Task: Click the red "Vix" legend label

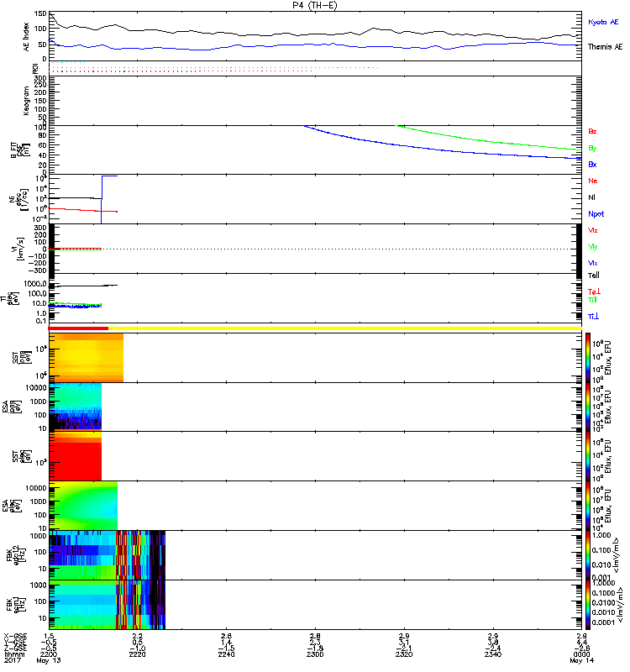Action: [593, 230]
